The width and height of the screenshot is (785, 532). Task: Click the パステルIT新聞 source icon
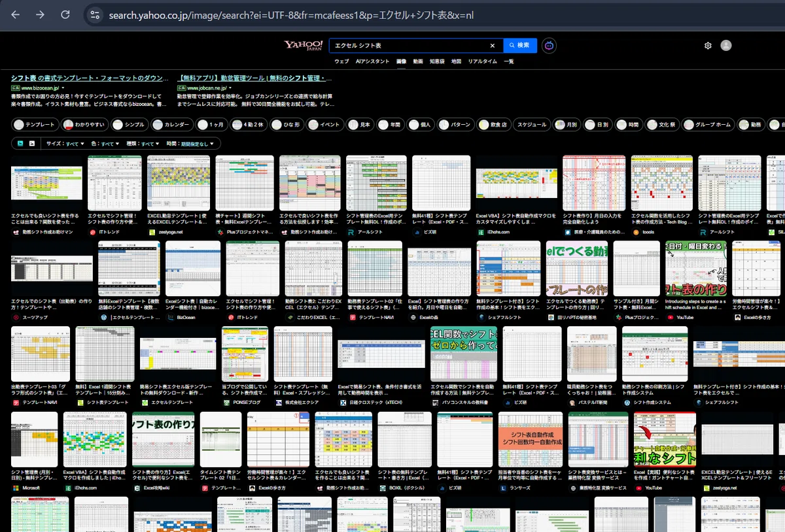tap(571, 403)
